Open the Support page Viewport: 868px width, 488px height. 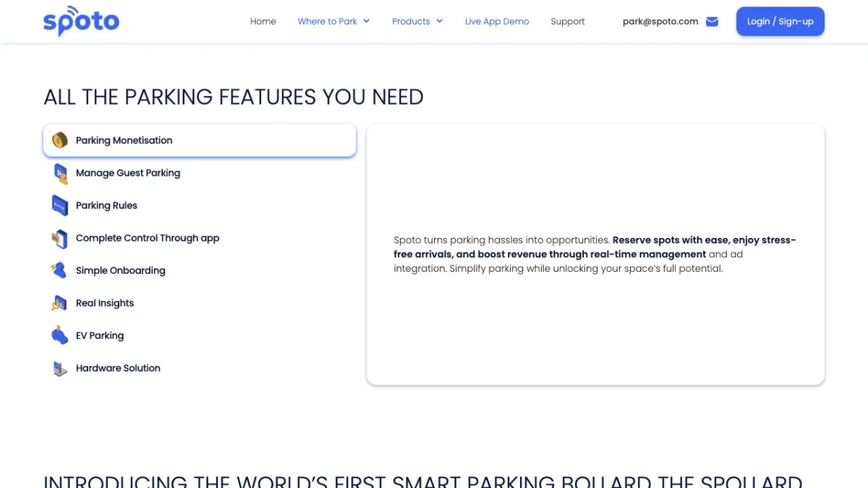(x=568, y=22)
